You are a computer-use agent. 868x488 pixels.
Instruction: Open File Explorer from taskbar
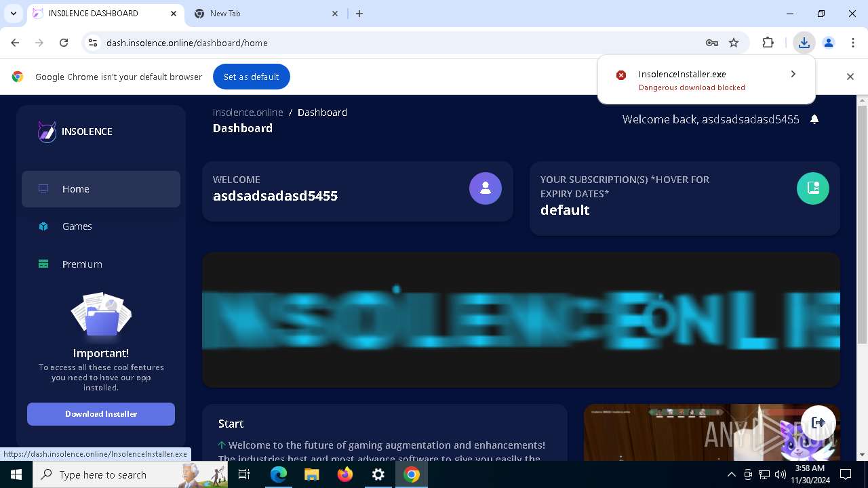point(312,474)
